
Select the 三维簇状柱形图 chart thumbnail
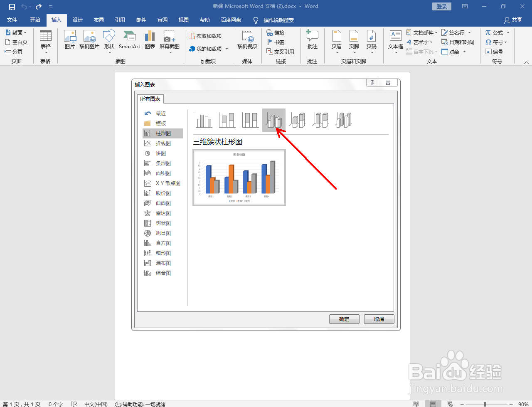[x=273, y=120]
